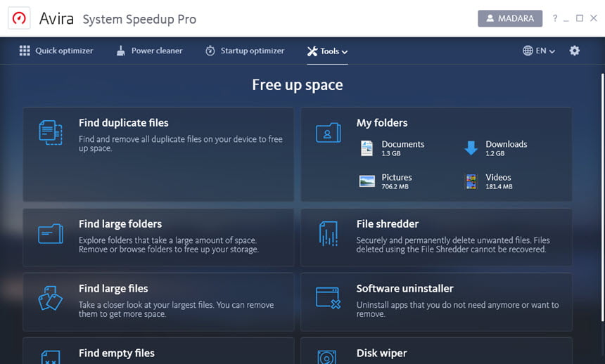Viewport: 605px width, 364px height.
Task: Click the language globe icon
Action: 528,51
